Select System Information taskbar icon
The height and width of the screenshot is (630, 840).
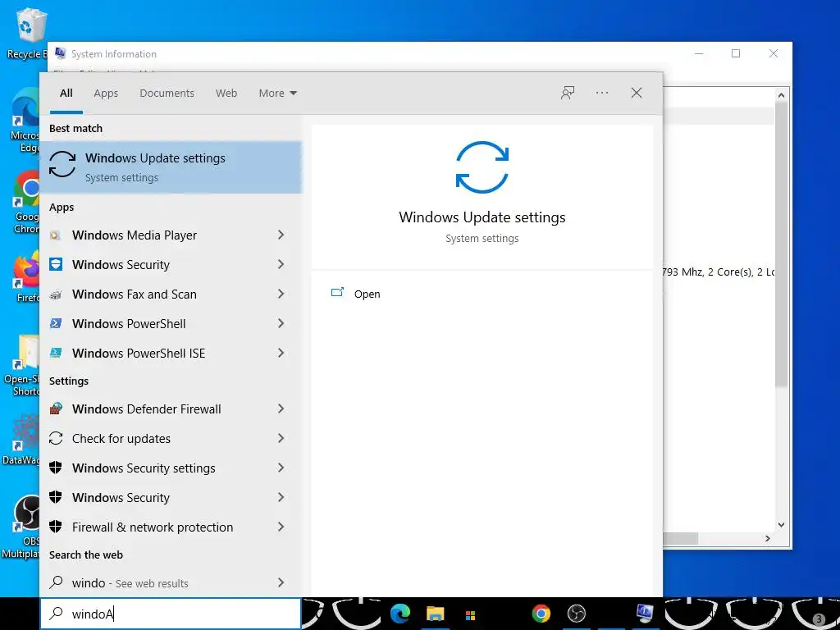tap(645, 612)
